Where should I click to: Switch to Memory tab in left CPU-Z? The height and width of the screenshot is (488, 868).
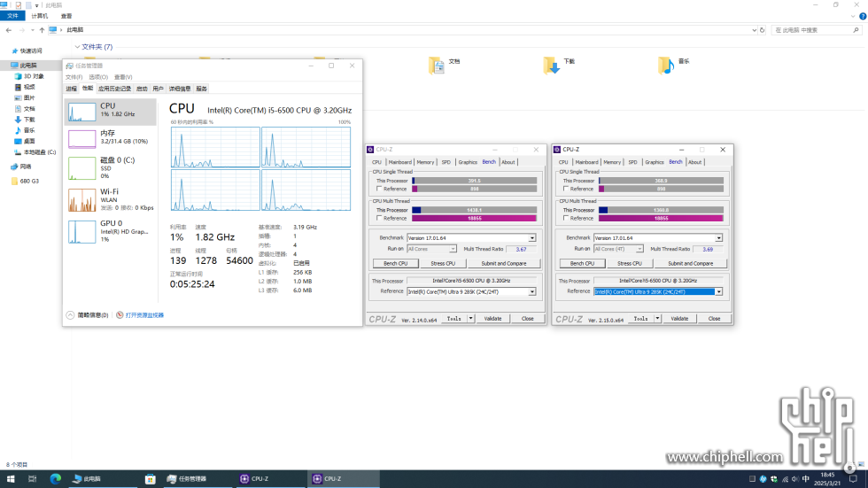425,162
